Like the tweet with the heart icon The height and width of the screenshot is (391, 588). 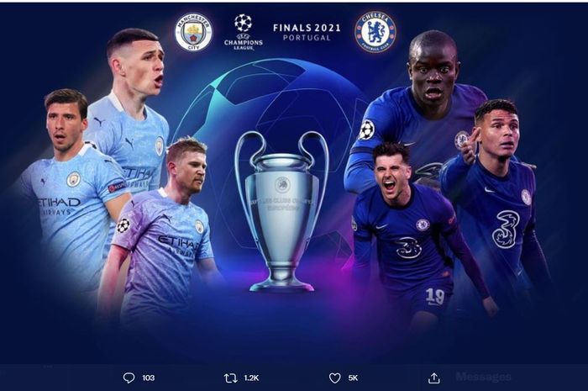334,378
